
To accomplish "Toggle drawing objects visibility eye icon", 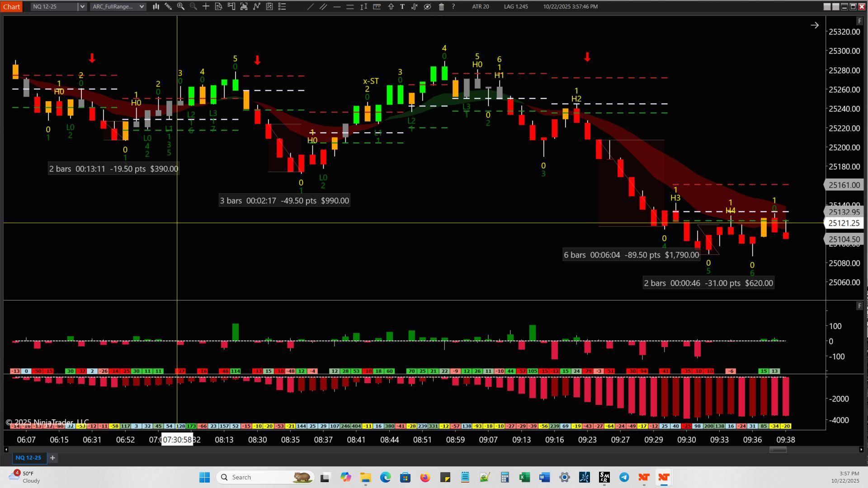I will point(427,6).
